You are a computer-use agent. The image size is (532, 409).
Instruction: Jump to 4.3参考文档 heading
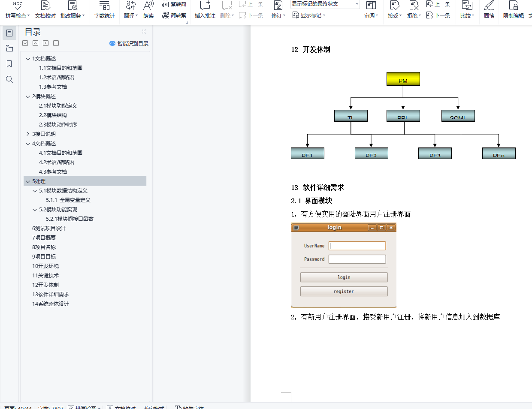coord(53,172)
